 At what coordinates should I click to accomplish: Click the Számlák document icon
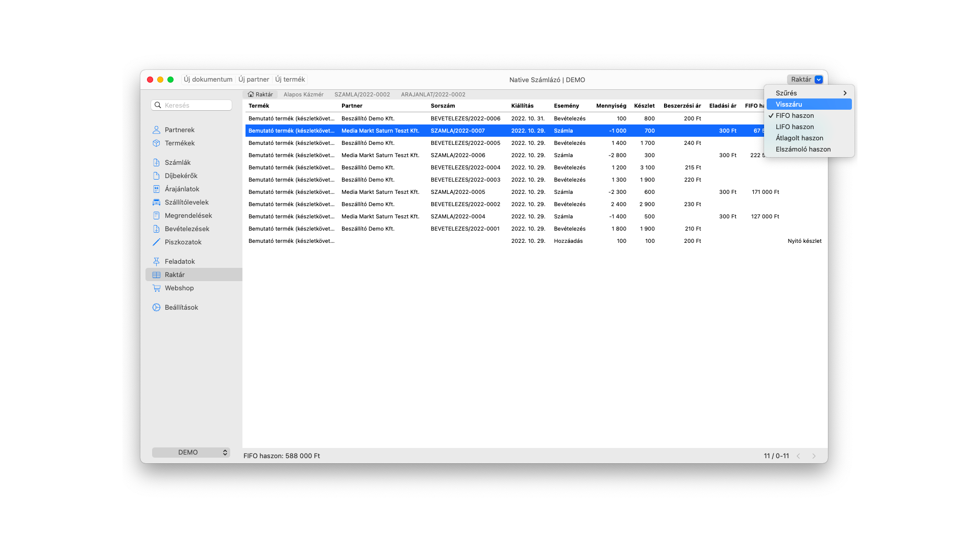point(156,163)
